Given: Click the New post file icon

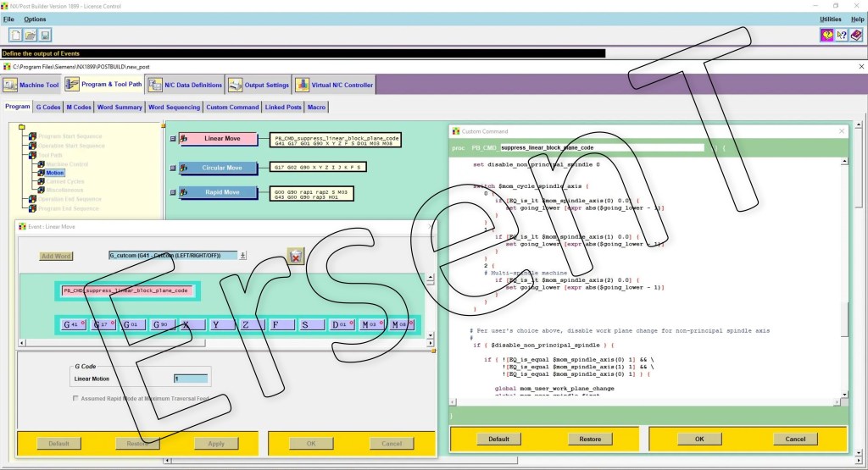Looking at the screenshot, I should (x=16, y=35).
